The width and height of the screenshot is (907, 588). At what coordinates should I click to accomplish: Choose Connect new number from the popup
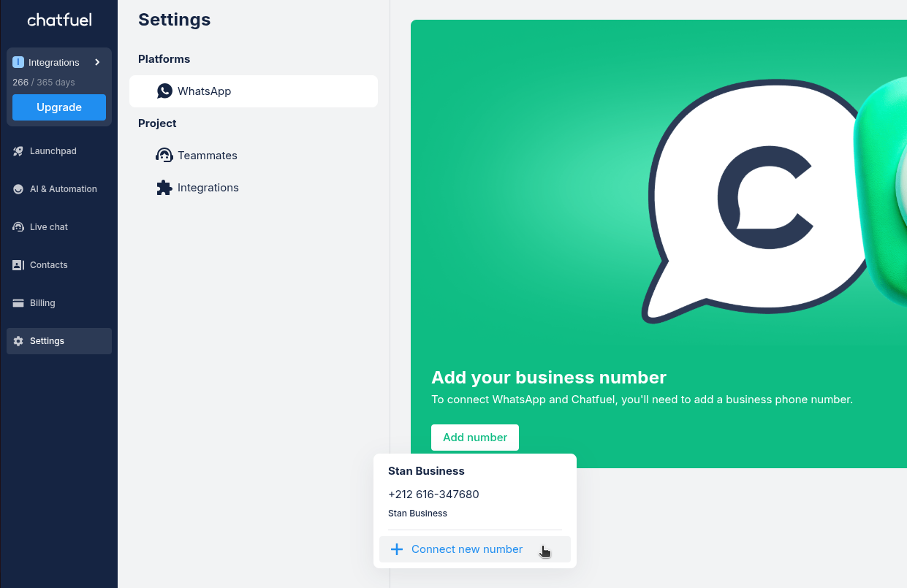point(467,549)
